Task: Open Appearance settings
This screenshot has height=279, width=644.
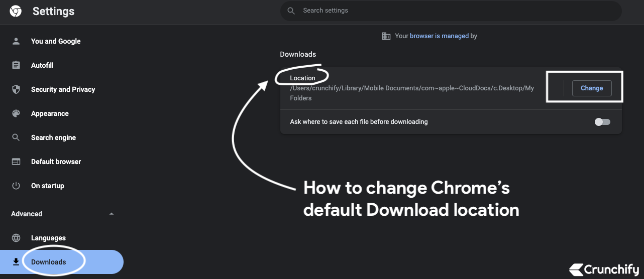Action: pyautogui.click(x=50, y=113)
